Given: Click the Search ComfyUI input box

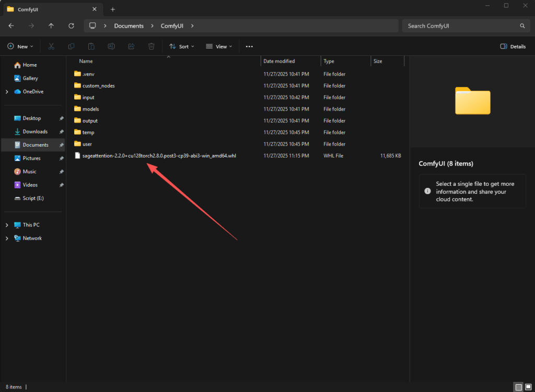Looking at the screenshot, I should [x=460, y=26].
